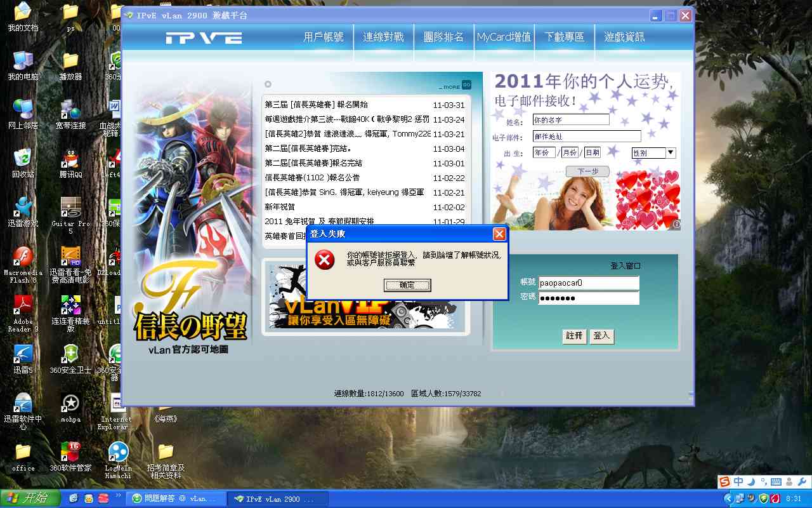The image size is (812, 508).
Task: Open the 回收站 recycle bin icon
Action: point(23,163)
